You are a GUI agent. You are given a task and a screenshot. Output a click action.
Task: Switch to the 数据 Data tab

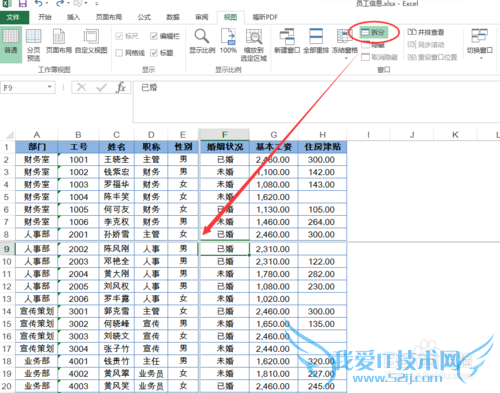coord(173,17)
